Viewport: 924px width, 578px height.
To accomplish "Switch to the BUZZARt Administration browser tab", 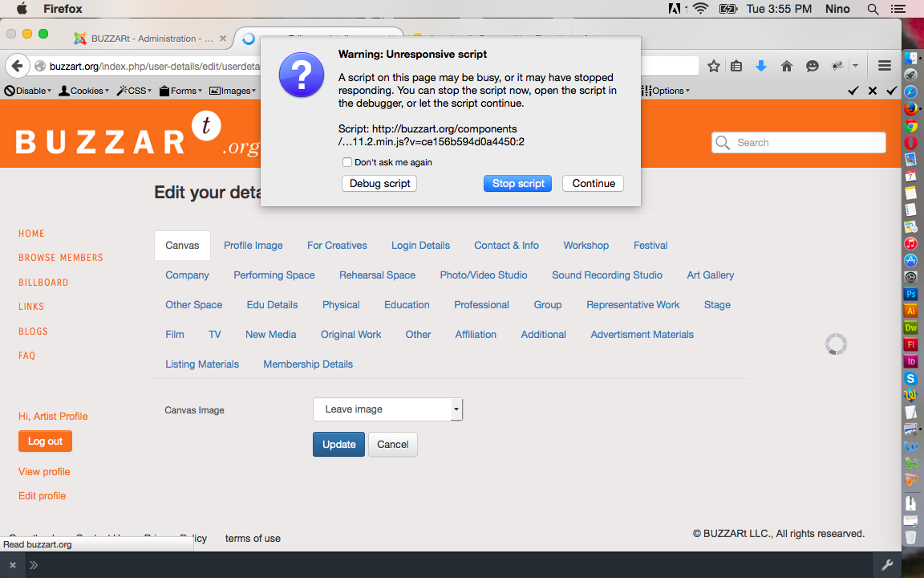I will coord(150,39).
